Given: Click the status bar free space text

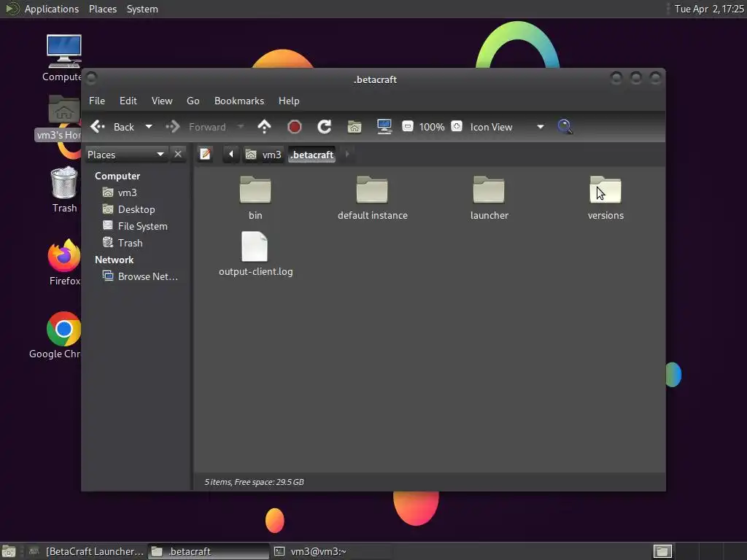Looking at the screenshot, I should tap(255, 482).
